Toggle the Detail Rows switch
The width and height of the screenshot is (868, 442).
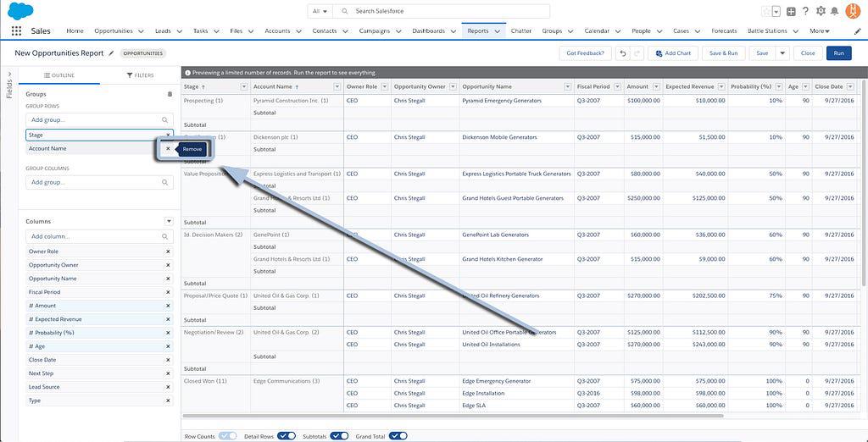coord(287,436)
